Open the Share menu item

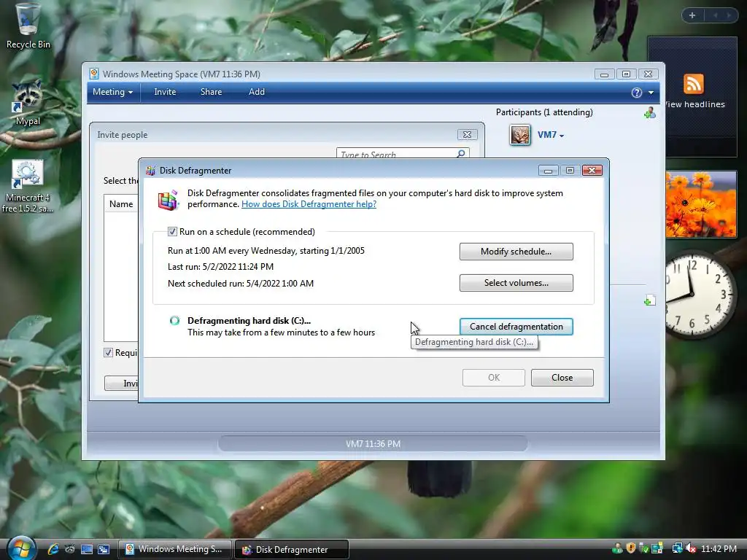[211, 92]
